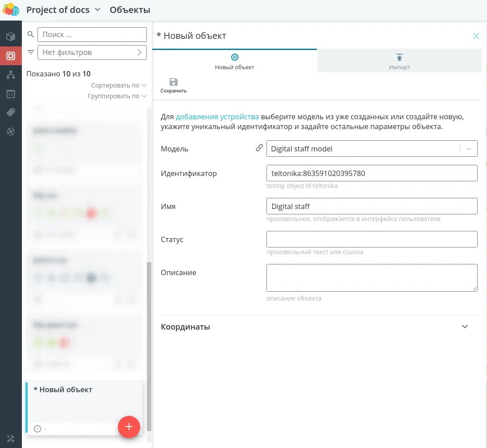Open the code window sidebar icon
The image size is (487, 448).
coord(11,94)
